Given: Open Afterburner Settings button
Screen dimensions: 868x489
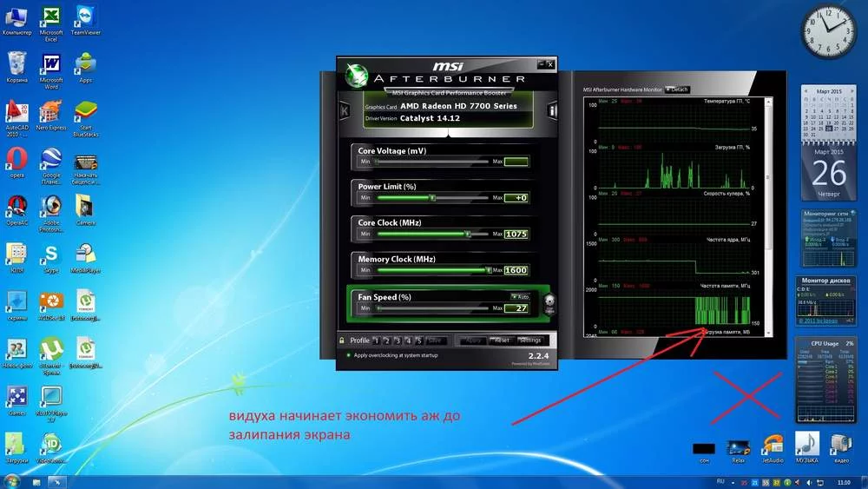Looking at the screenshot, I should [x=530, y=340].
